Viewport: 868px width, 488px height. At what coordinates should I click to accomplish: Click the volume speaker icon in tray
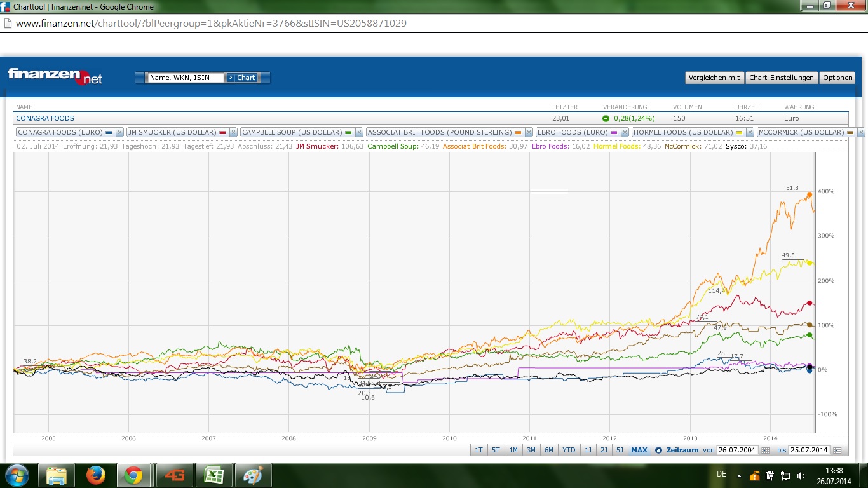coord(801,475)
